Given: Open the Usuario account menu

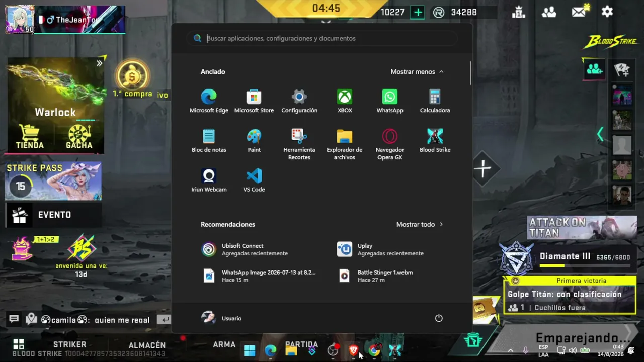Looking at the screenshot, I should [x=221, y=318].
